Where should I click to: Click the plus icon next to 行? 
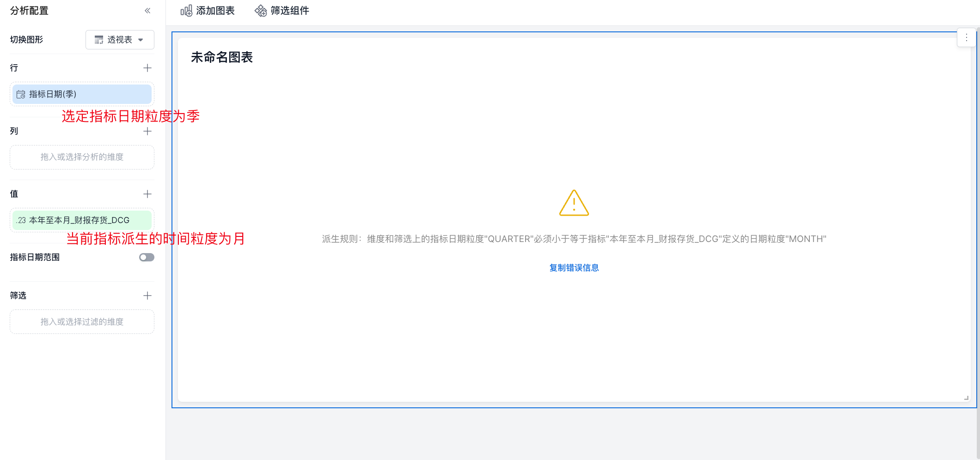pos(147,68)
